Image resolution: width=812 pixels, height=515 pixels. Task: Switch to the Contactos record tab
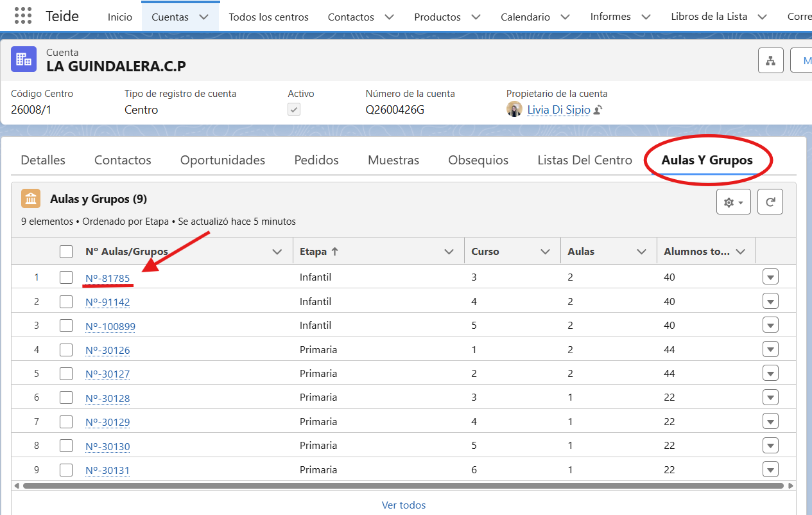(x=123, y=160)
